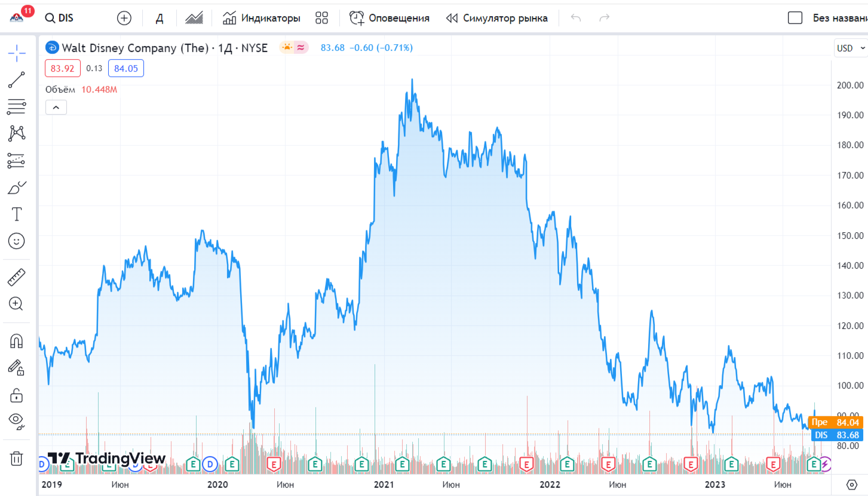868x496 pixels.
Task: Select the Brush drawing tool
Action: tap(17, 187)
